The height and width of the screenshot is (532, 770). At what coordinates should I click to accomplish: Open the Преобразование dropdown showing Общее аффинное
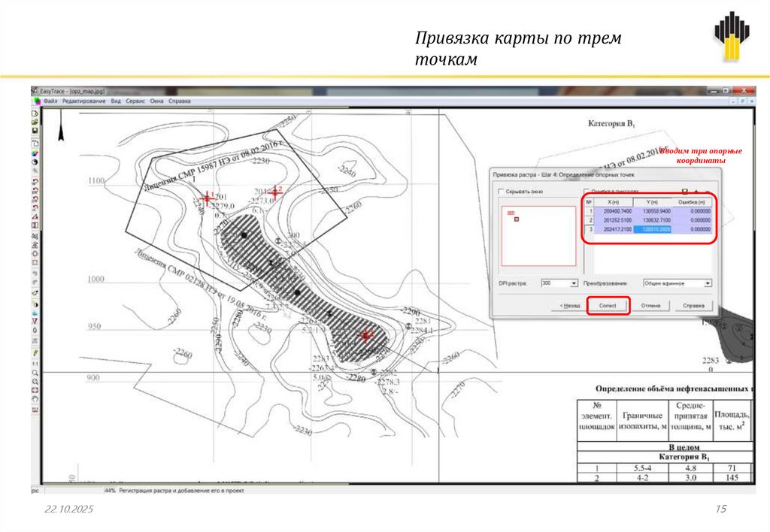tap(678, 283)
